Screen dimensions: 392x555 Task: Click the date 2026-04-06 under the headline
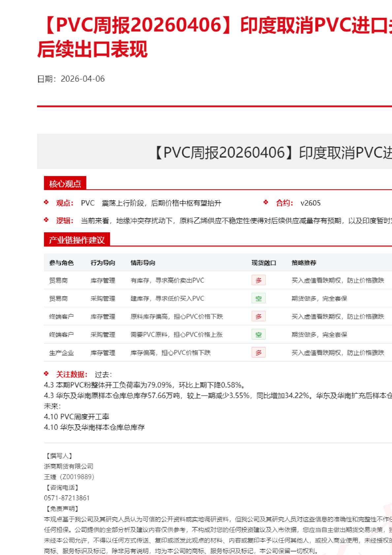82,79
